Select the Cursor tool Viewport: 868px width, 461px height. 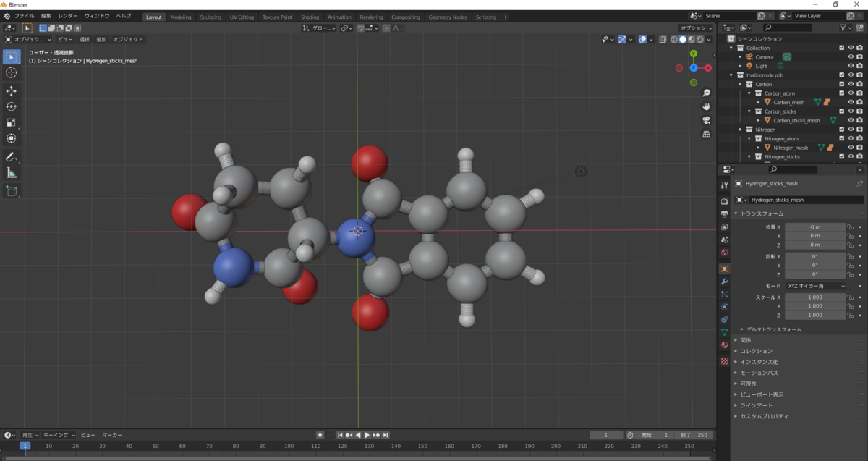12,72
